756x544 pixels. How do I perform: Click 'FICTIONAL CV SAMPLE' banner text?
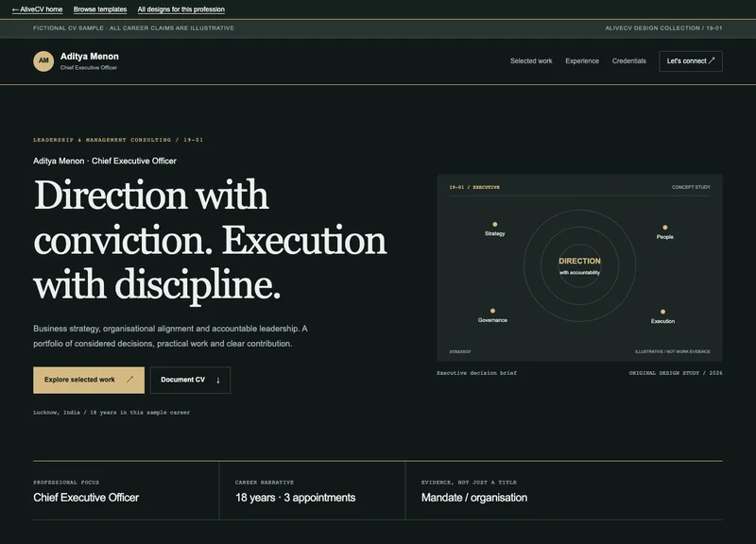pyautogui.click(x=133, y=28)
